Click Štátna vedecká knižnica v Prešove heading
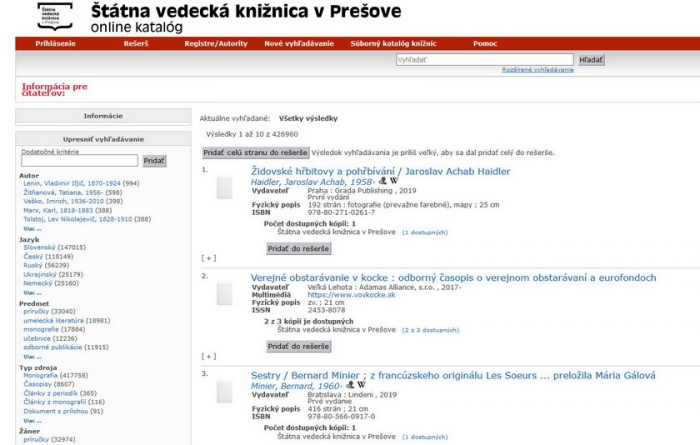Viewport: 700px width, 445px height. tap(246, 11)
